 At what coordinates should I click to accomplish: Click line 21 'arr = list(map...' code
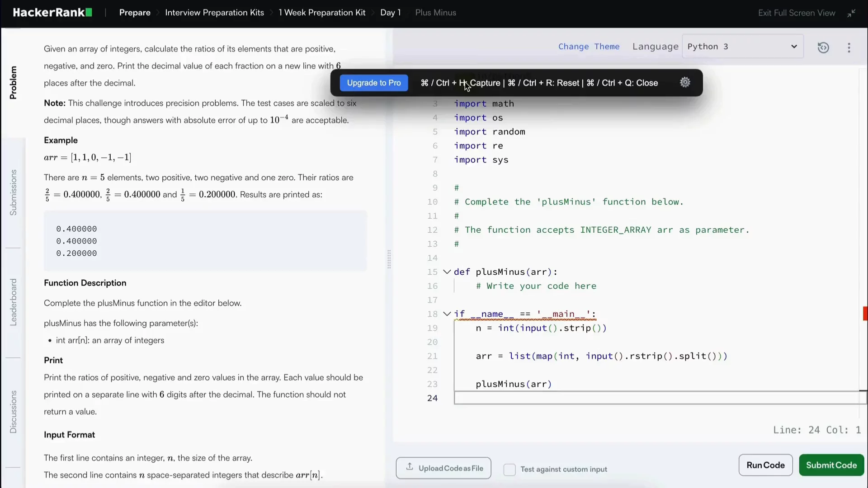[x=601, y=356]
